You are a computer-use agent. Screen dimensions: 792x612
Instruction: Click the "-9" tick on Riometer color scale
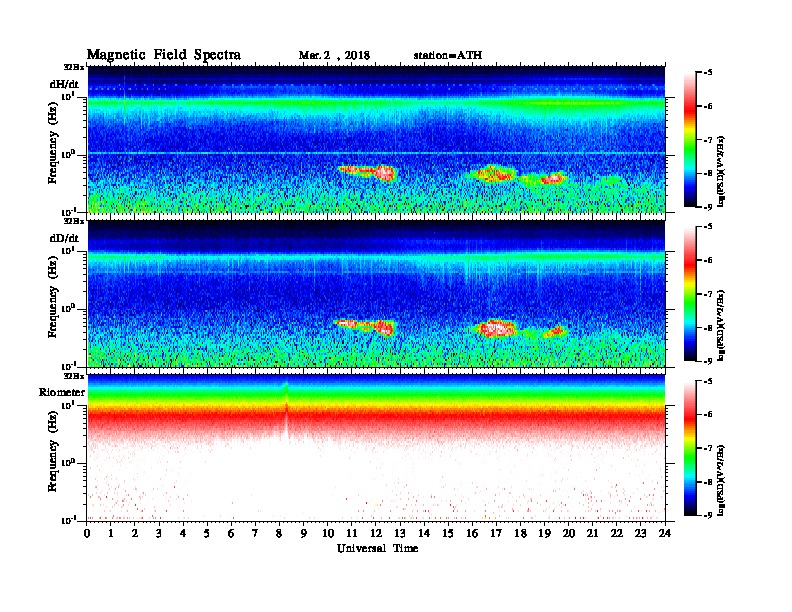[708, 515]
